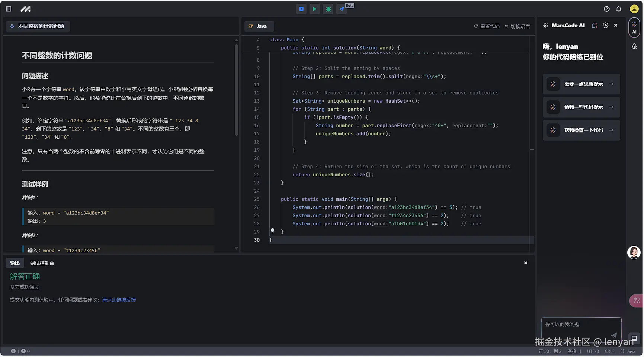This screenshot has width=644, height=357.
Task: Open the help question mark icon
Action: coord(607,9)
